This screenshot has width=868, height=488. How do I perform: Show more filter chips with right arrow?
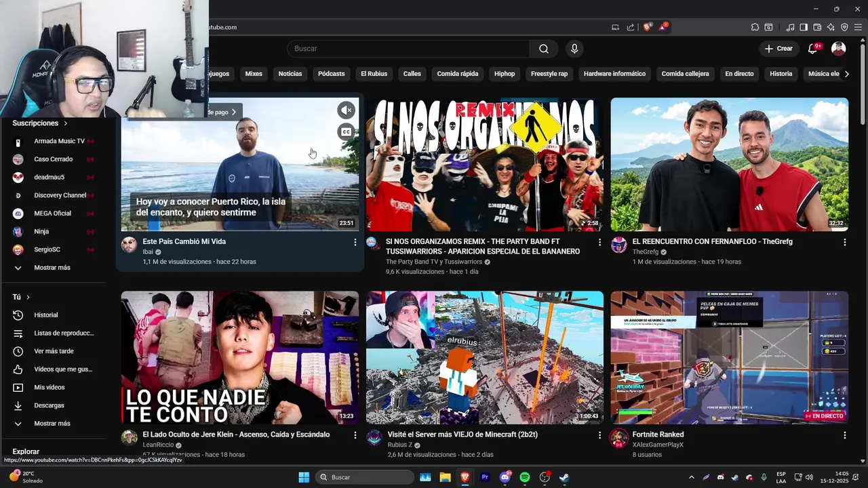(x=846, y=74)
